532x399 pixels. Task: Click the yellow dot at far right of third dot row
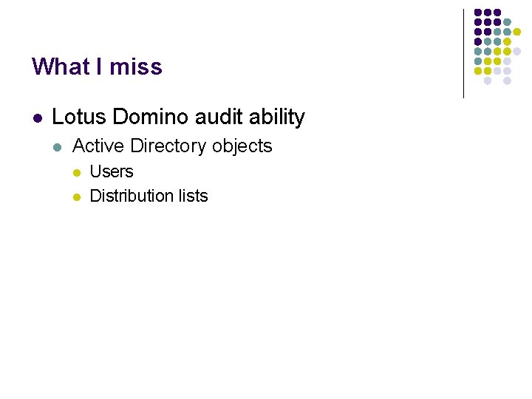pos(516,33)
